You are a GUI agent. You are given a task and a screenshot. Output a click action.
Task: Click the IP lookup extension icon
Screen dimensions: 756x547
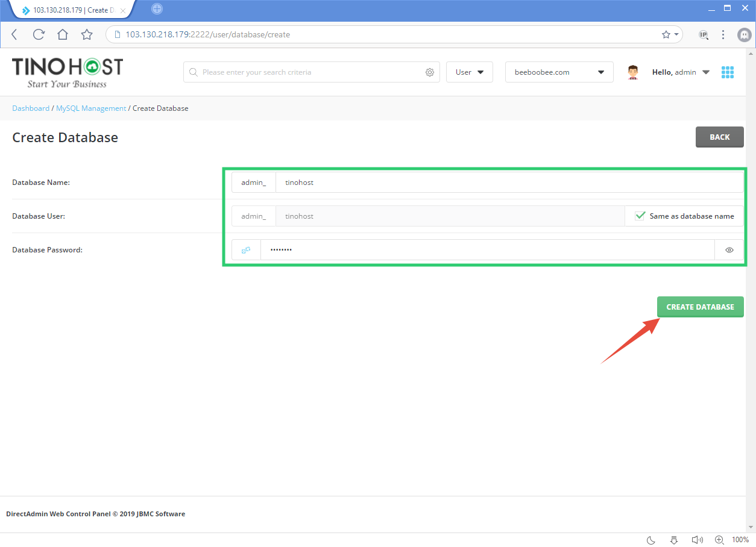[703, 34]
